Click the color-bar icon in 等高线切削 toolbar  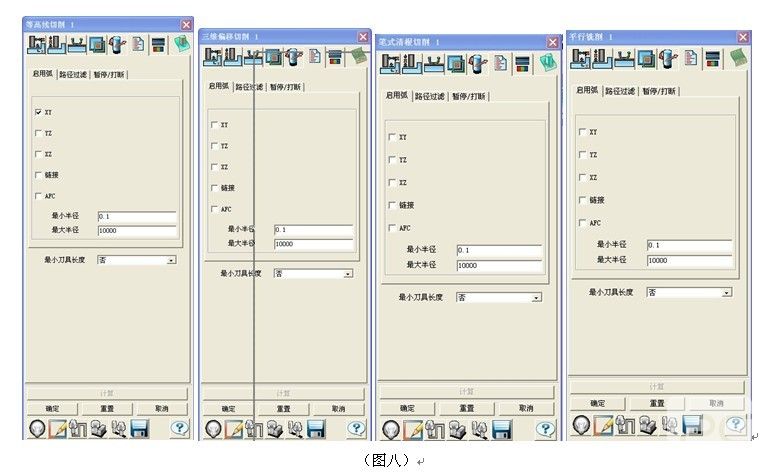pos(159,44)
